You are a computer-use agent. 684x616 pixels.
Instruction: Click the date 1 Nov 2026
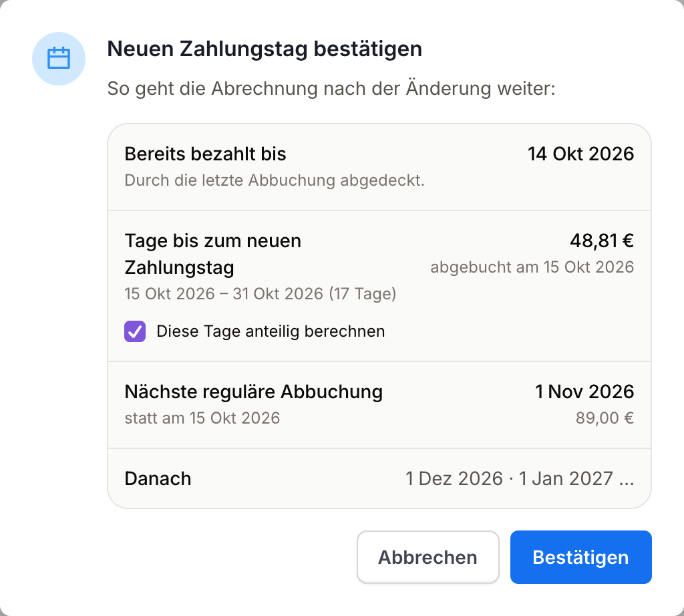click(584, 392)
